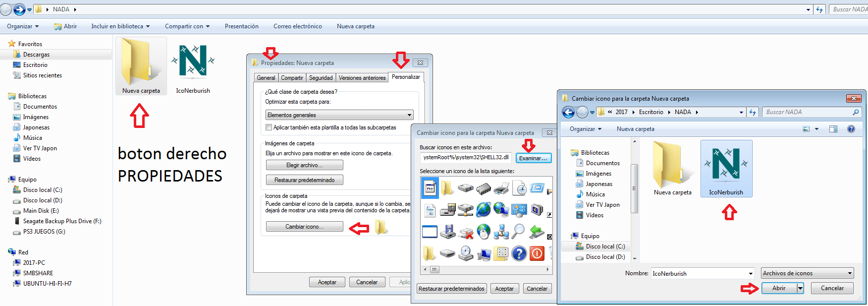868x306 pixels.
Task: Click the Cambiar icono... button
Action: 304,227
